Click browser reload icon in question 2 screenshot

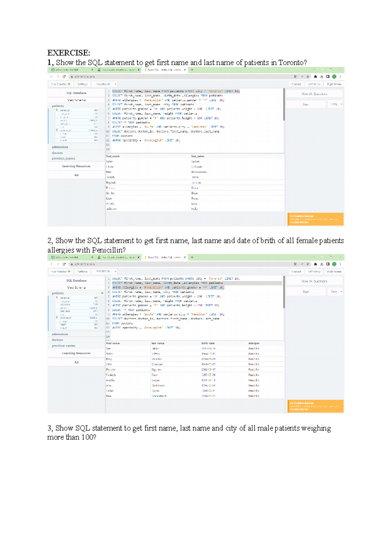64,264
